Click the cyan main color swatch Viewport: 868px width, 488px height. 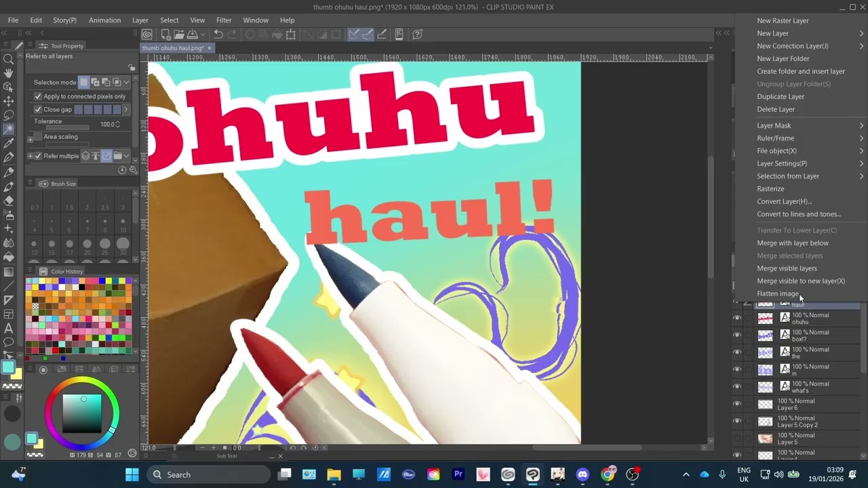click(x=7, y=367)
